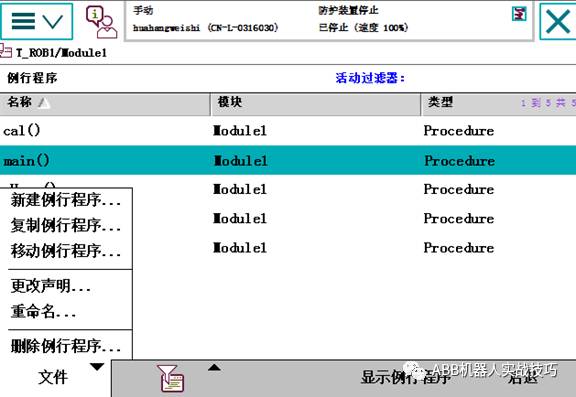Click the 手动 mode status text
Image resolution: width=576 pixels, height=397 pixels.
[x=143, y=10]
